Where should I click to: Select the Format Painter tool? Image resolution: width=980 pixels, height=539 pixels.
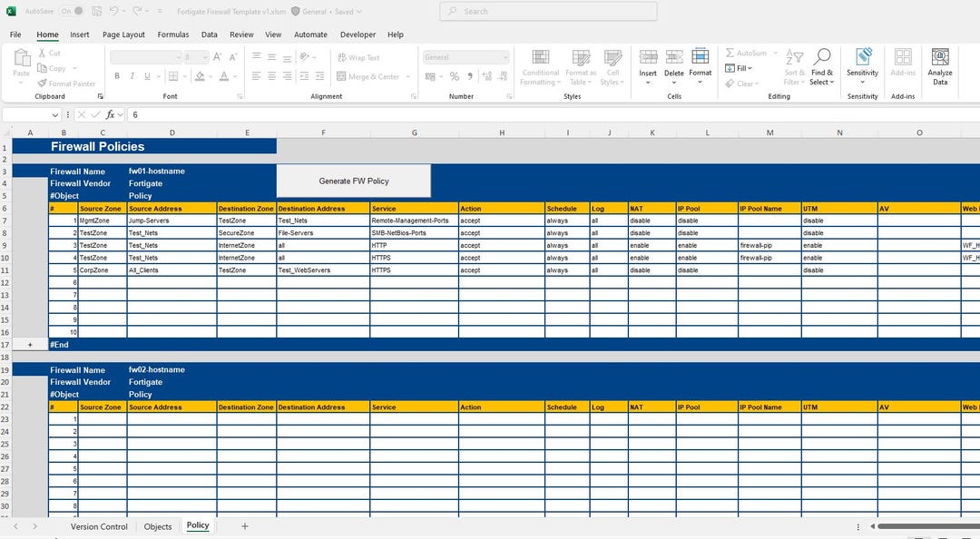pos(66,83)
